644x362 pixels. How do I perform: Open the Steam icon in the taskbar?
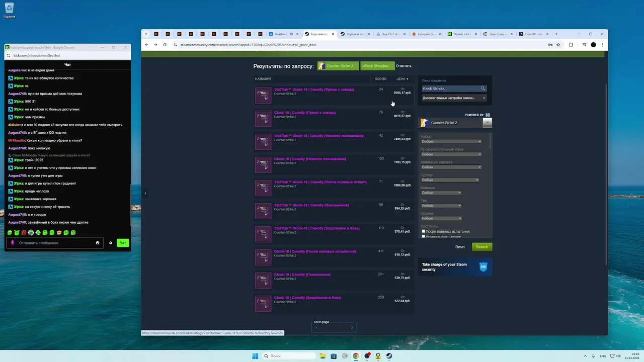pyautogui.click(x=389, y=356)
